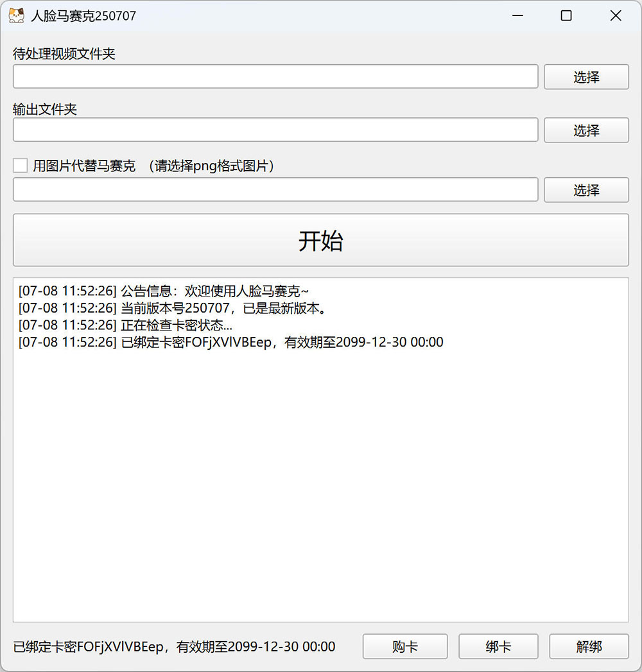Viewport: 642px width, 672px height.
Task: Maximize the 人脸马赛克 window
Action: click(x=566, y=16)
